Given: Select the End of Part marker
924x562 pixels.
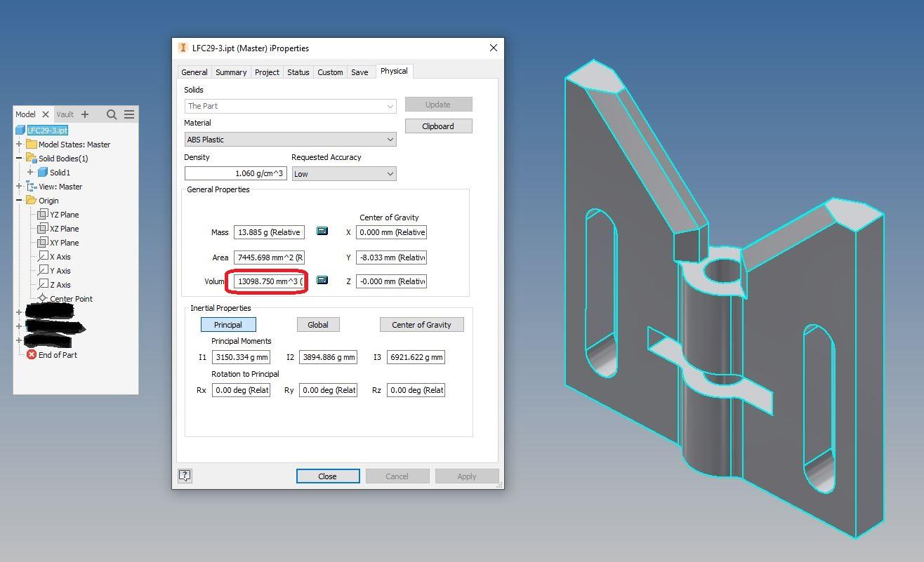Looking at the screenshot, I should coord(58,355).
